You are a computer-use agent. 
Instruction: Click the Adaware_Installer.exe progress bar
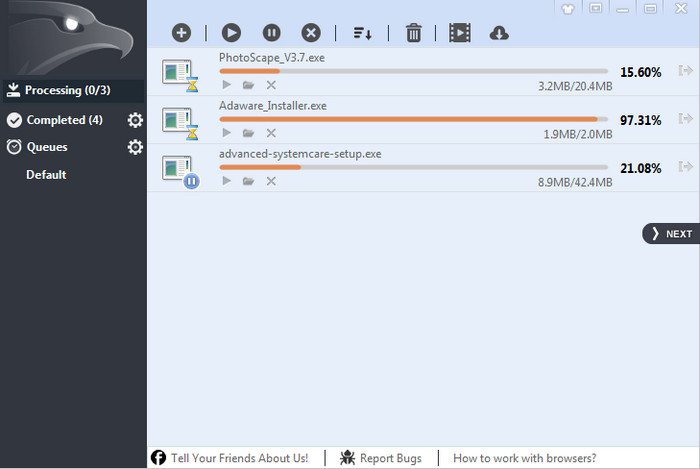coord(412,119)
